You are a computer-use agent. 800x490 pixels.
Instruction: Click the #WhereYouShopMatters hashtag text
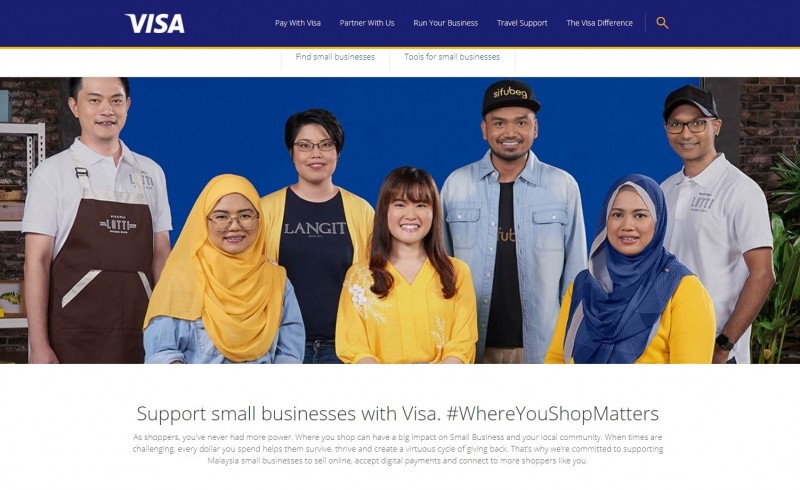click(553, 413)
